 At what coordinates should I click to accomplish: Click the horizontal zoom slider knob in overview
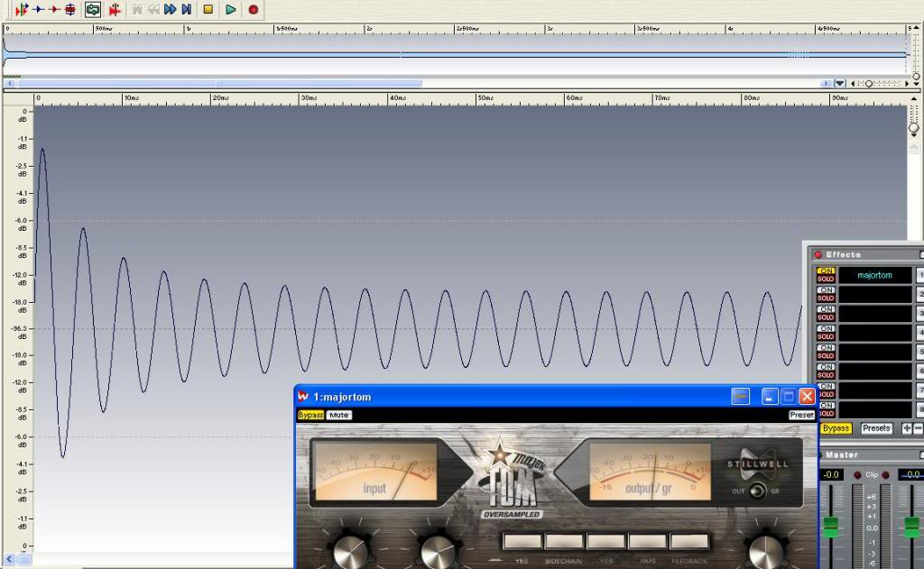tap(869, 84)
